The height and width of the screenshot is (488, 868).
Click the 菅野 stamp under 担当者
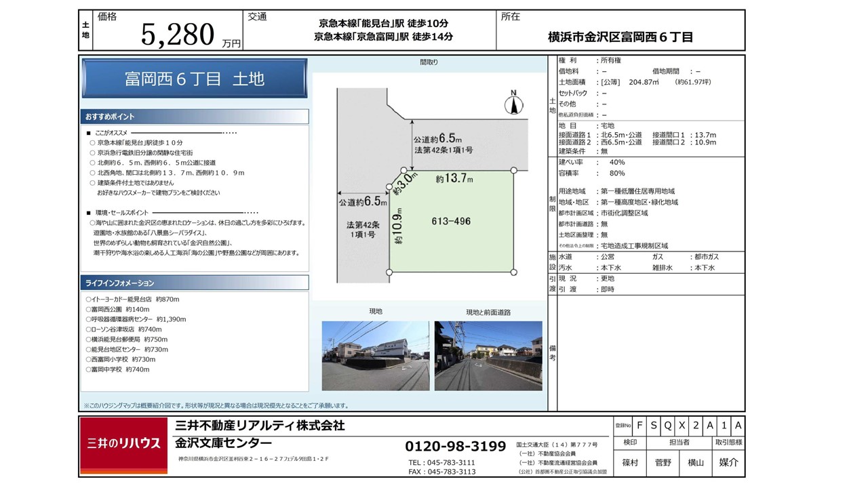(663, 462)
